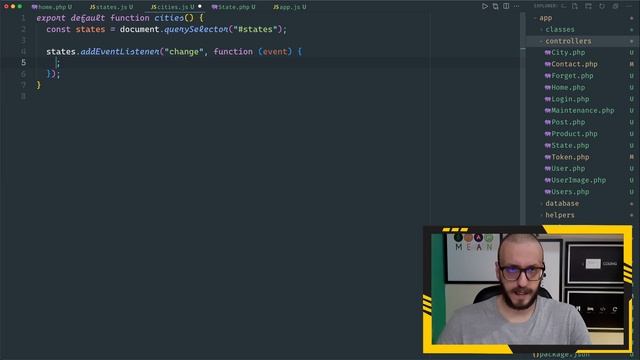Refresh the Explorer file tree
This screenshot has width=640, height=360.
pyautogui.click(x=602, y=6)
